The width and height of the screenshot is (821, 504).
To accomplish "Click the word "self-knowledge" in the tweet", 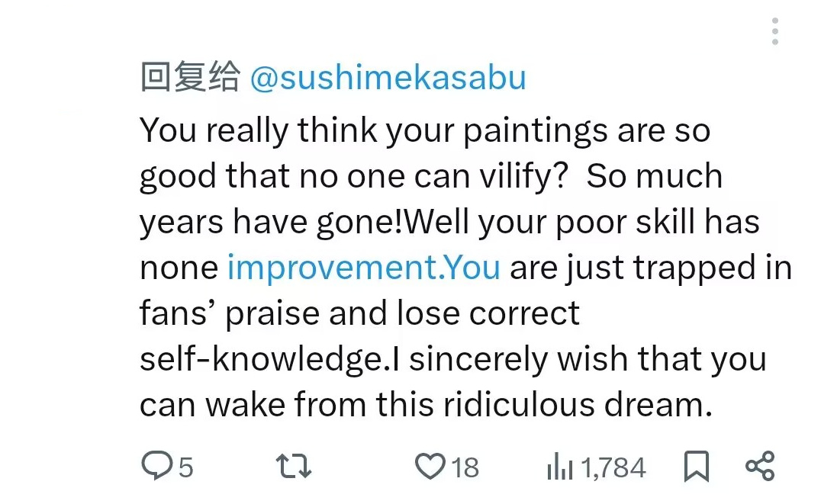I will click(x=260, y=359).
